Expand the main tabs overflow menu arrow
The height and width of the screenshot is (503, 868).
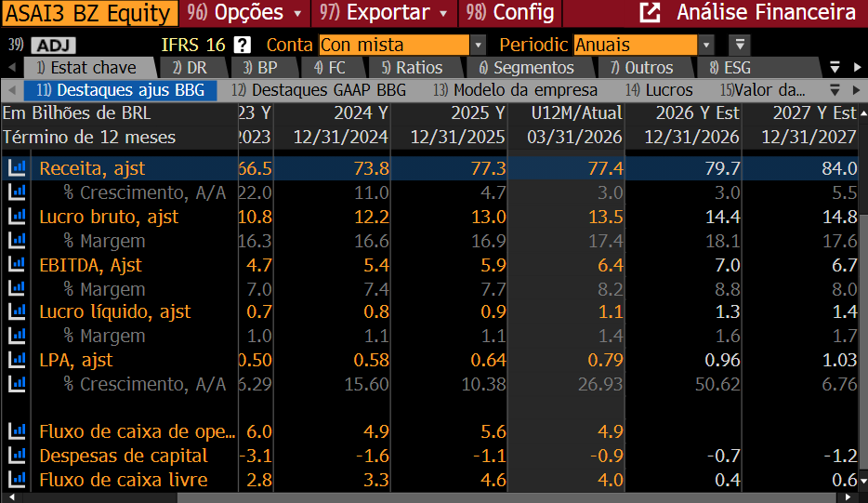[x=835, y=68]
